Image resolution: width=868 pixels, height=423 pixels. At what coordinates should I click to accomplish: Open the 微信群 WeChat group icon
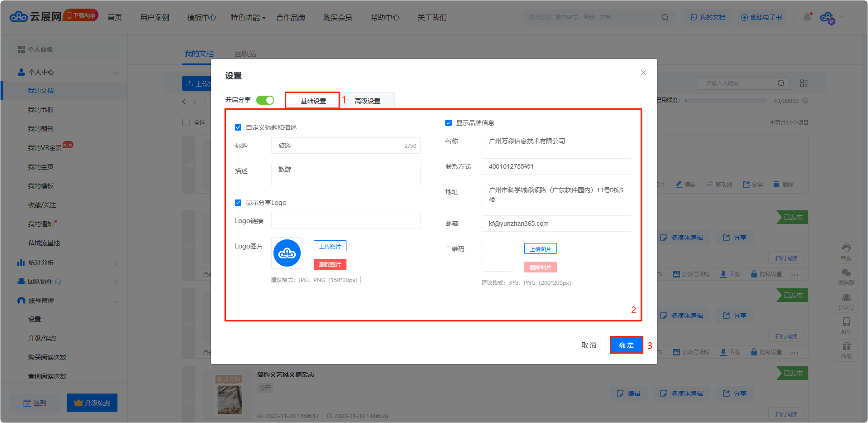coord(846,276)
